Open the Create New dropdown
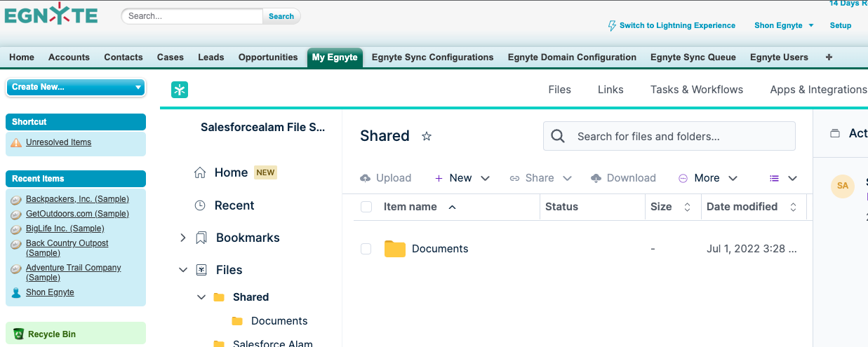The image size is (868, 347). pyautogui.click(x=76, y=87)
